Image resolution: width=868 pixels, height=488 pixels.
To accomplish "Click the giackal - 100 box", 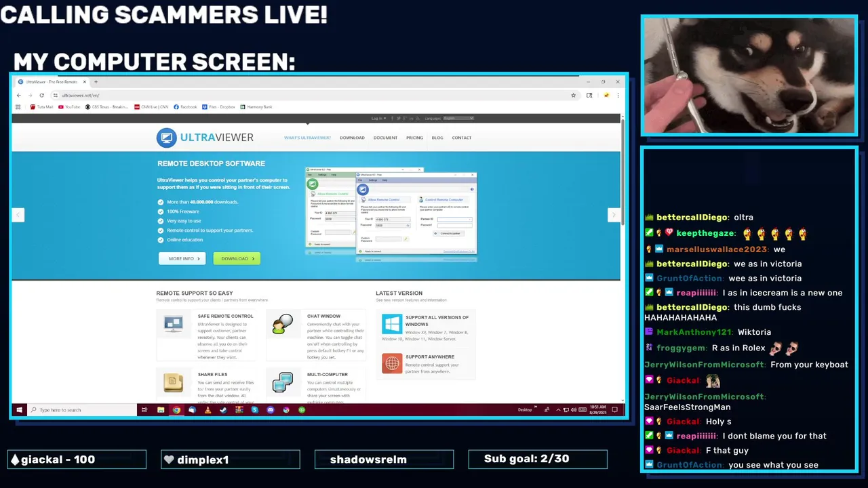I will coord(77,460).
